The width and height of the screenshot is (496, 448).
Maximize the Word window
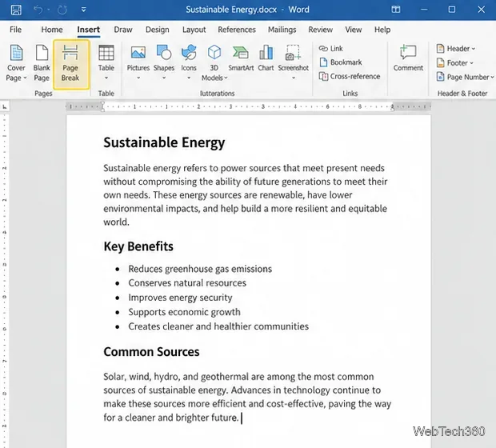click(452, 10)
